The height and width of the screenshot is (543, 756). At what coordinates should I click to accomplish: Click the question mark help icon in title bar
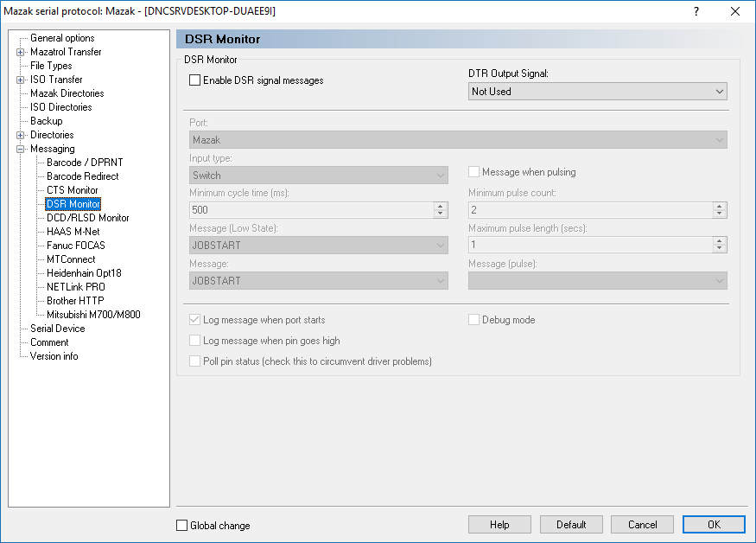696,11
